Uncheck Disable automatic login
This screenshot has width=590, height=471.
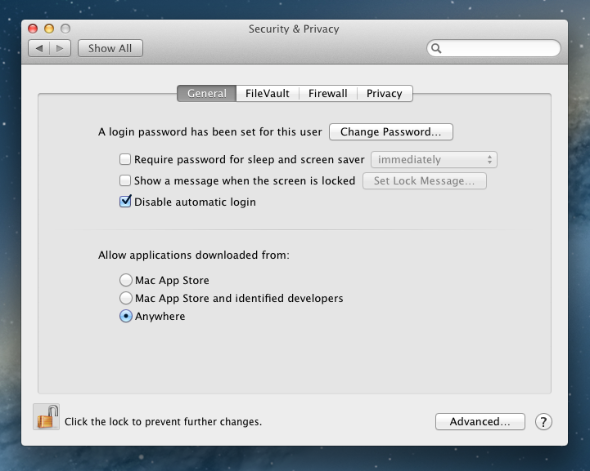coord(125,201)
